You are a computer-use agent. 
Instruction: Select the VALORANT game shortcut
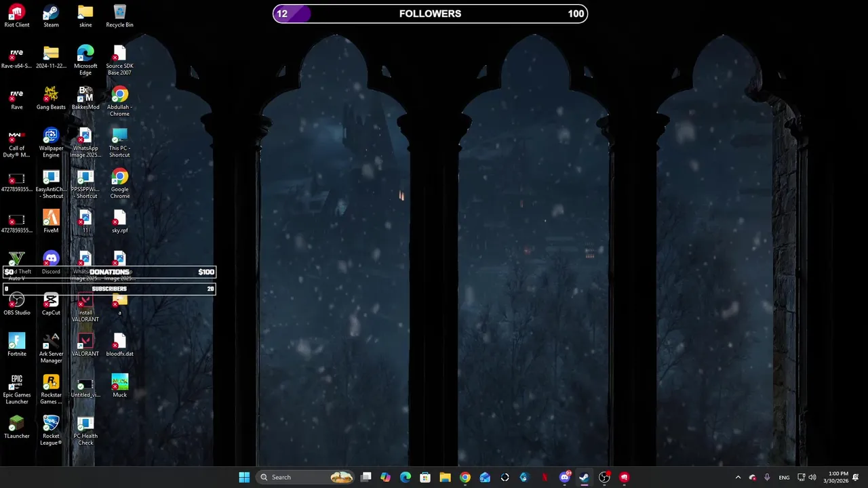[85, 346]
